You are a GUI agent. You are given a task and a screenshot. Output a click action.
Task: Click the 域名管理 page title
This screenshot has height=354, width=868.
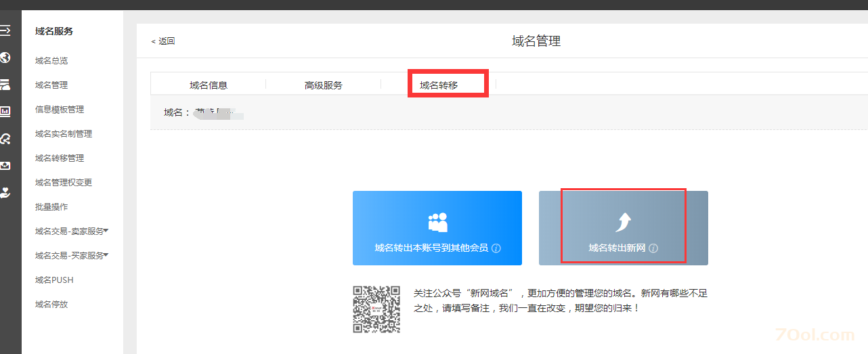pyautogui.click(x=536, y=41)
